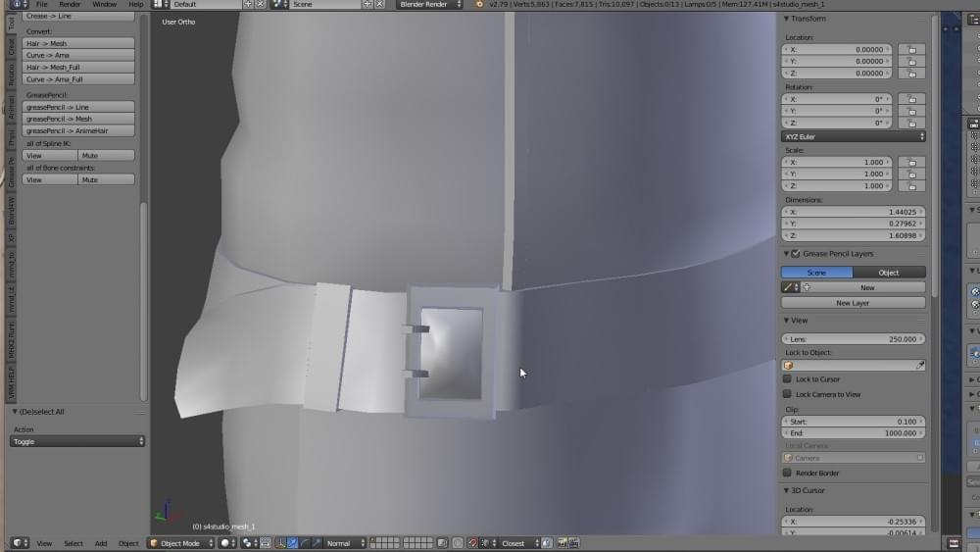Click the eyedropper in Lock to Object
The width and height of the screenshot is (980, 552).
(x=920, y=365)
